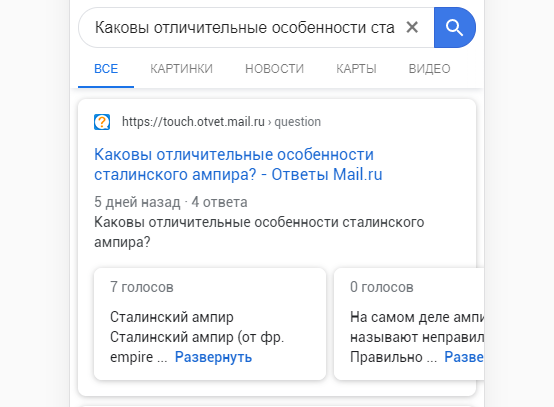Click the 7 голосов answer card
Image resolution: width=554 pixels, height=407 pixels.
210,324
